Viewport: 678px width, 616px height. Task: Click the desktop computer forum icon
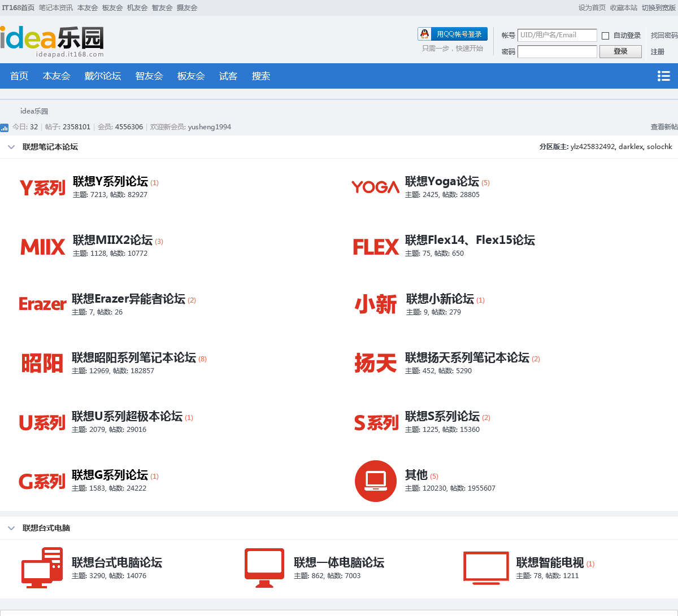(x=42, y=567)
